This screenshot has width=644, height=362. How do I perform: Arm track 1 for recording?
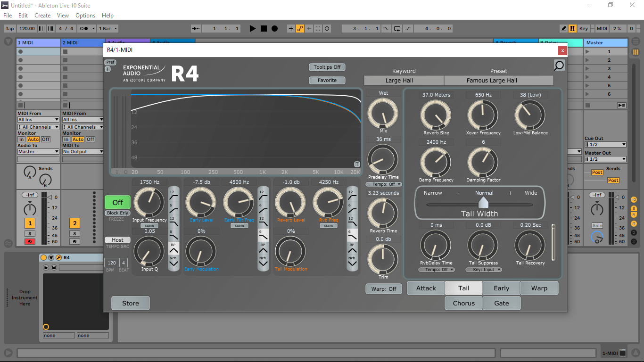(30, 242)
